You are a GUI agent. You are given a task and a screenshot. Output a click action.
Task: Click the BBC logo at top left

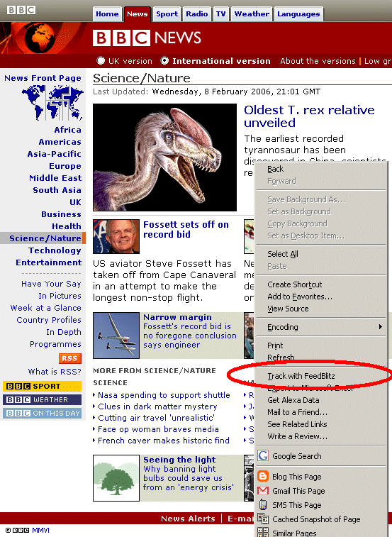point(21,10)
